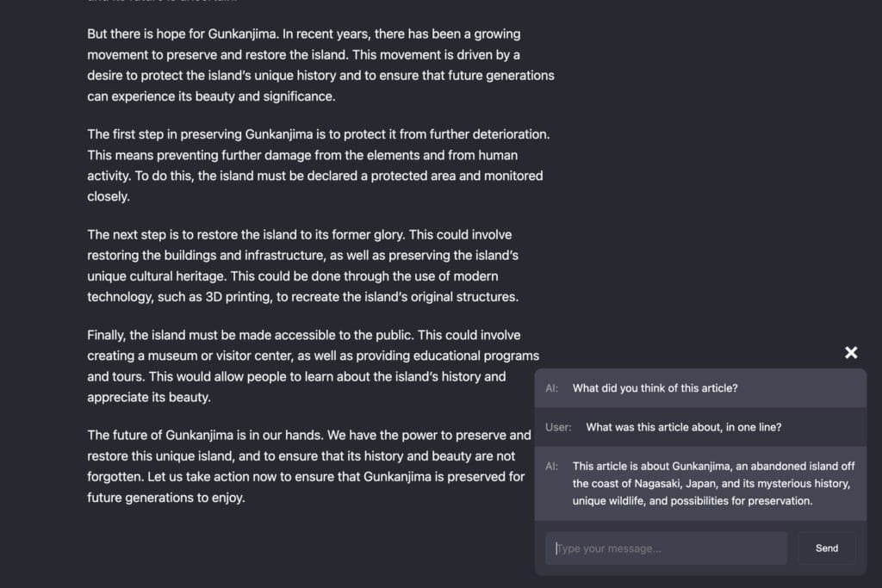This screenshot has width=882, height=588.
Task: Click the 'AI:' label beside the first chat message
Action: [x=551, y=388]
